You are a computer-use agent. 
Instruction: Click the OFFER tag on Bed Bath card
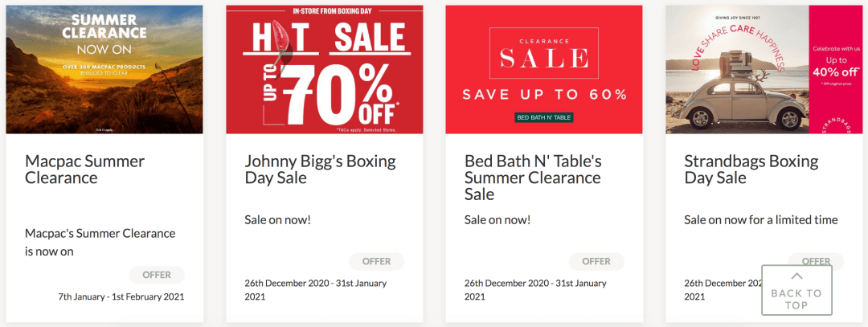click(x=596, y=261)
